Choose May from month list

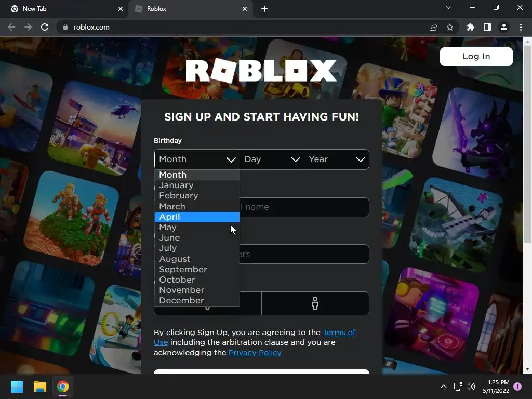197,228
